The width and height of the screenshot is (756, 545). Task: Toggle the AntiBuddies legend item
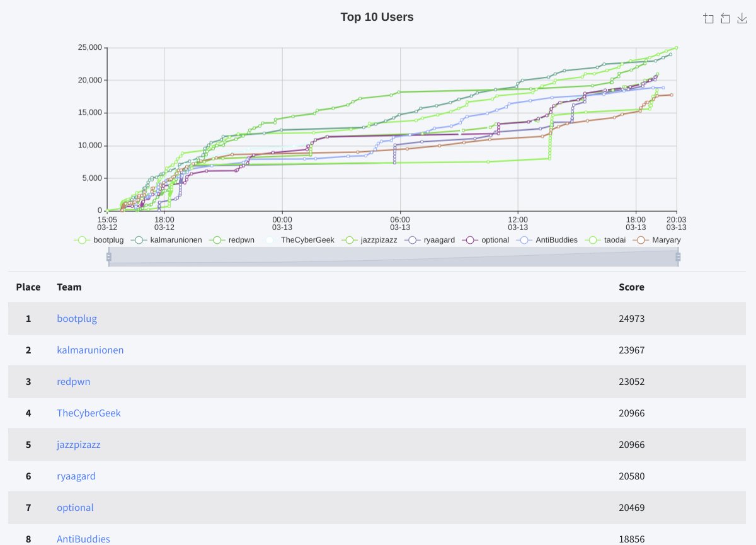556,240
